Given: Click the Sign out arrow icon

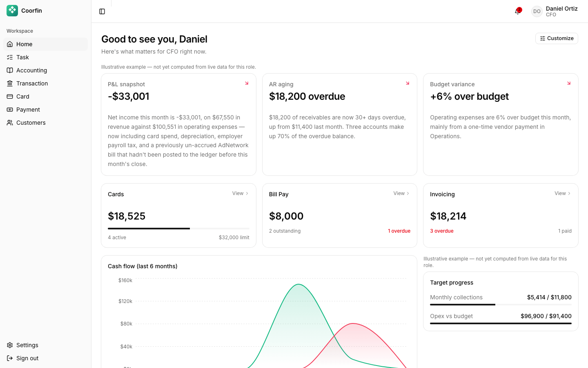Looking at the screenshot, I should click(x=10, y=358).
